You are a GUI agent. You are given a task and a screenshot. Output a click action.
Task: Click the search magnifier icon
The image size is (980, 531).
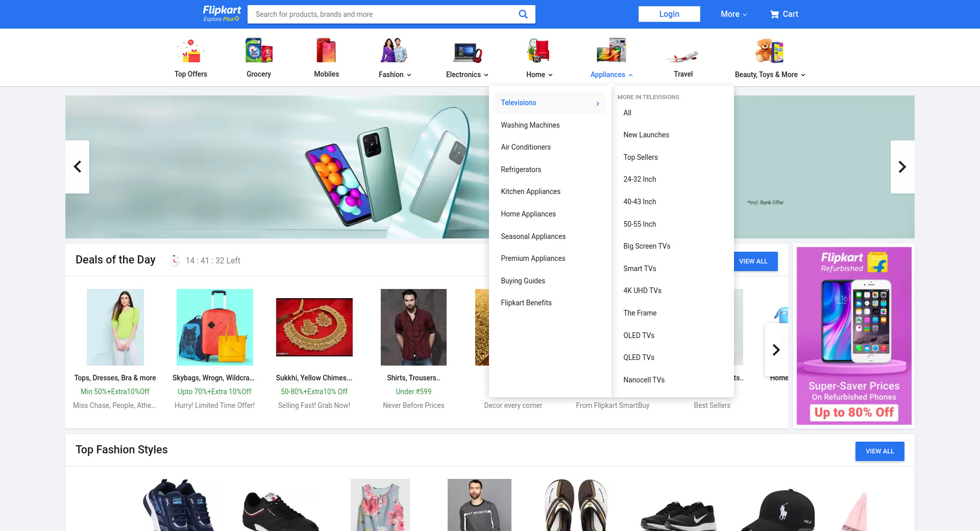[523, 14]
